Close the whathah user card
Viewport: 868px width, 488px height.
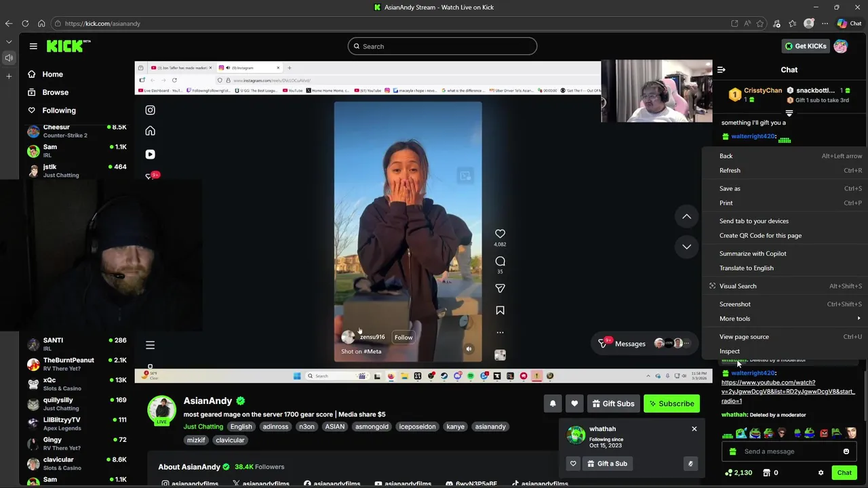(x=694, y=429)
